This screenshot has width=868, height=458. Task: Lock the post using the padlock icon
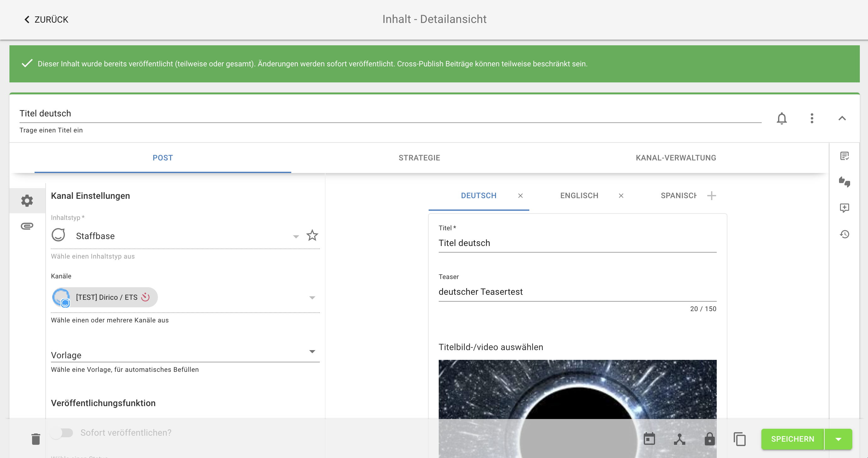pyautogui.click(x=709, y=439)
